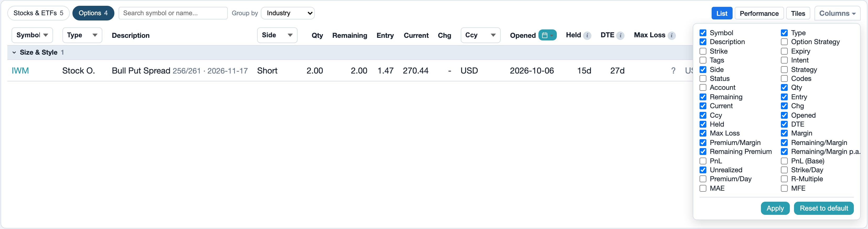Open the Group by Industry dropdown

click(288, 13)
